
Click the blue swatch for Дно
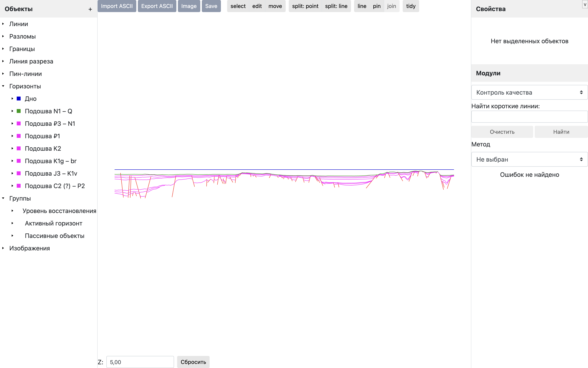[19, 99]
